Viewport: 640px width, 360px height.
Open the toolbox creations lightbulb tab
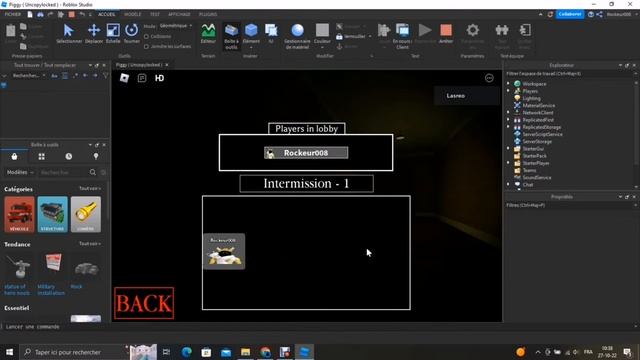tap(96, 156)
